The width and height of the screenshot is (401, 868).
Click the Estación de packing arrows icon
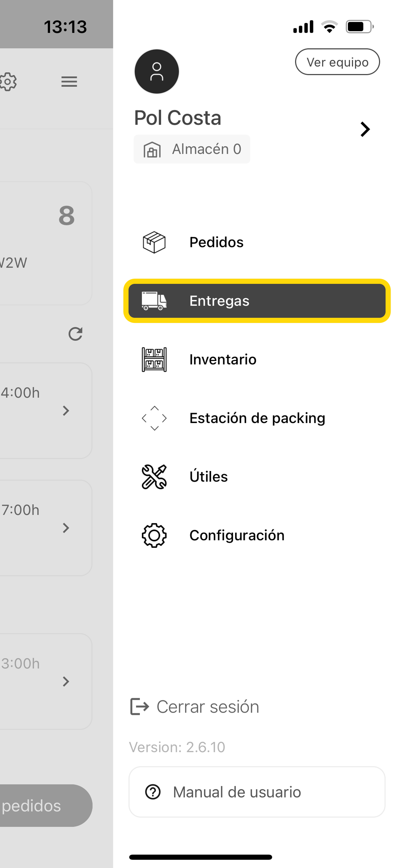pos(154,418)
